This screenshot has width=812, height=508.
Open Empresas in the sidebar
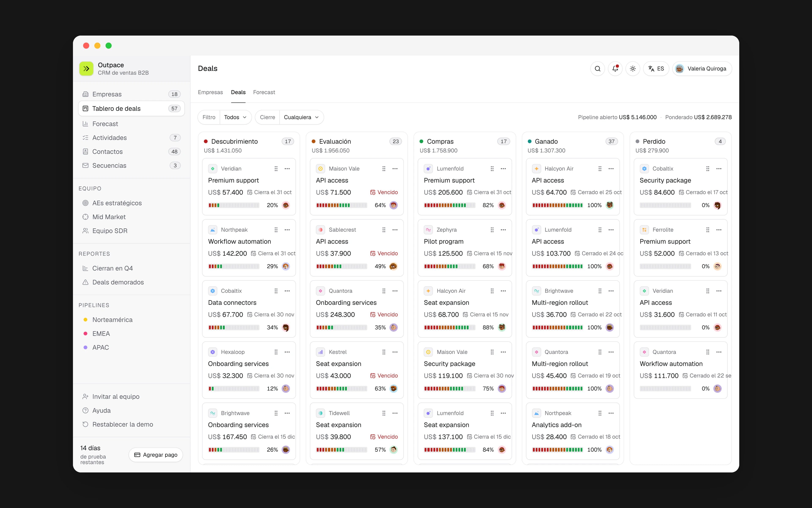tap(132, 94)
